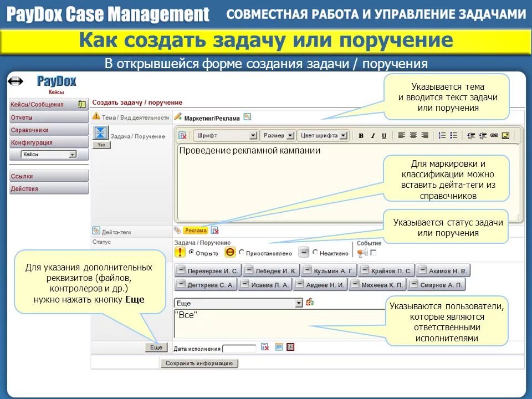This screenshot has height=399, width=532.
Task: Toggle italic formatting
Action: point(372,136)
